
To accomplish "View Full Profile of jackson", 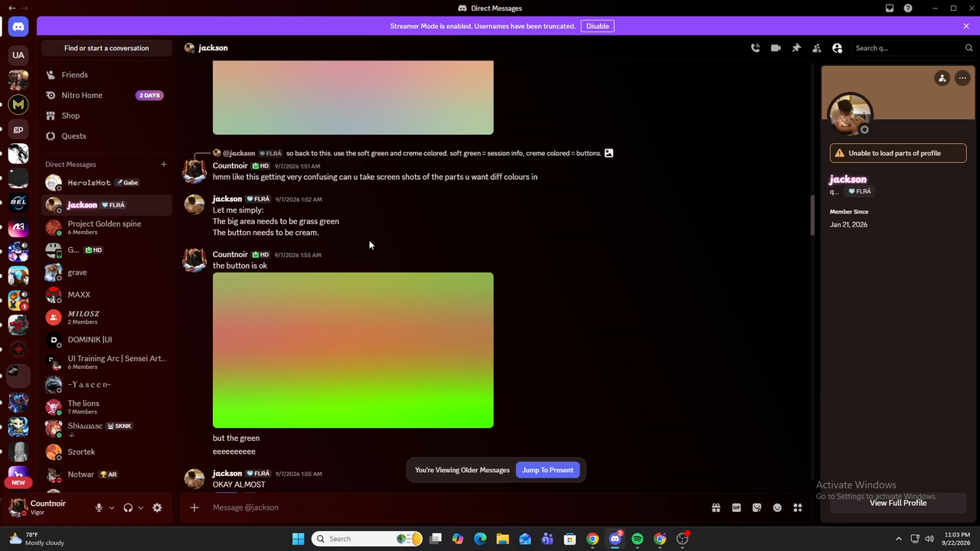I will pos(898,503).
